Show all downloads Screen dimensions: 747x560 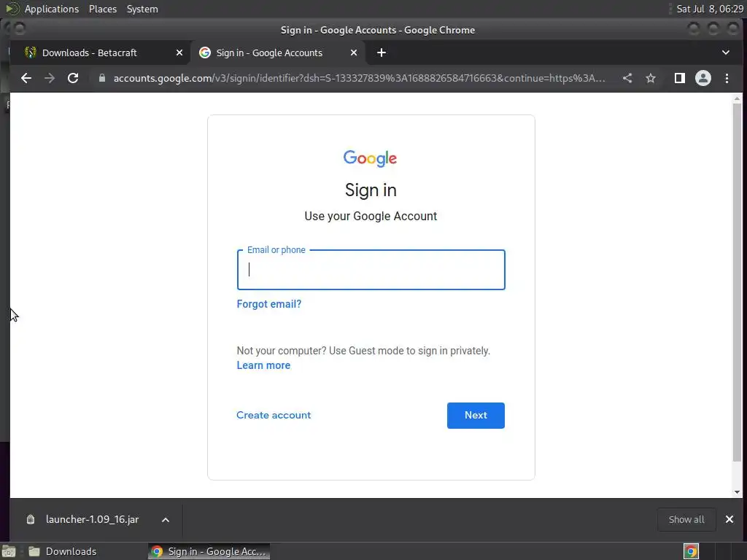pyautogui.click(x=686, y=519)
